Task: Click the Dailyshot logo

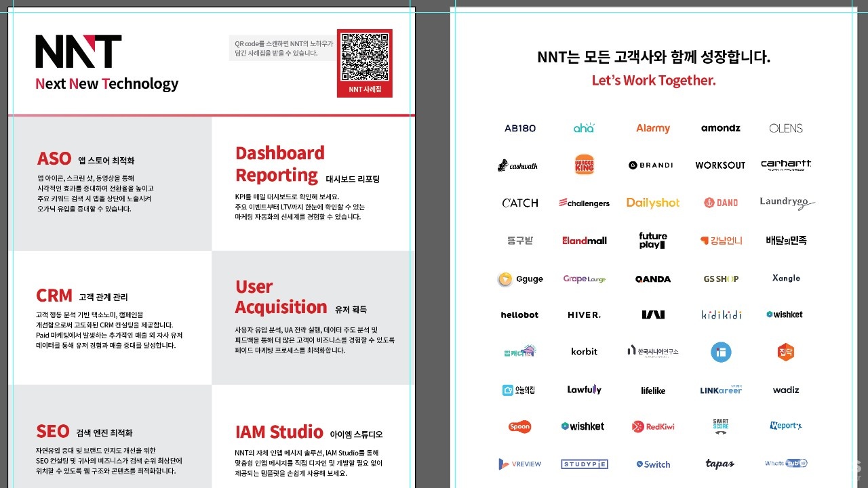Action: click(x=652, y=203)
